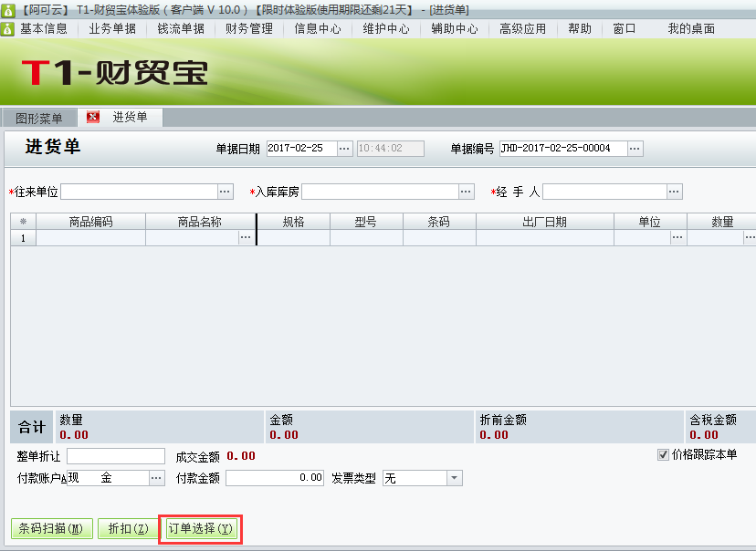This screenshot has height=551, width=756.
Task: Click row 1 出厂日期 cell
Action: click(545, 238)
